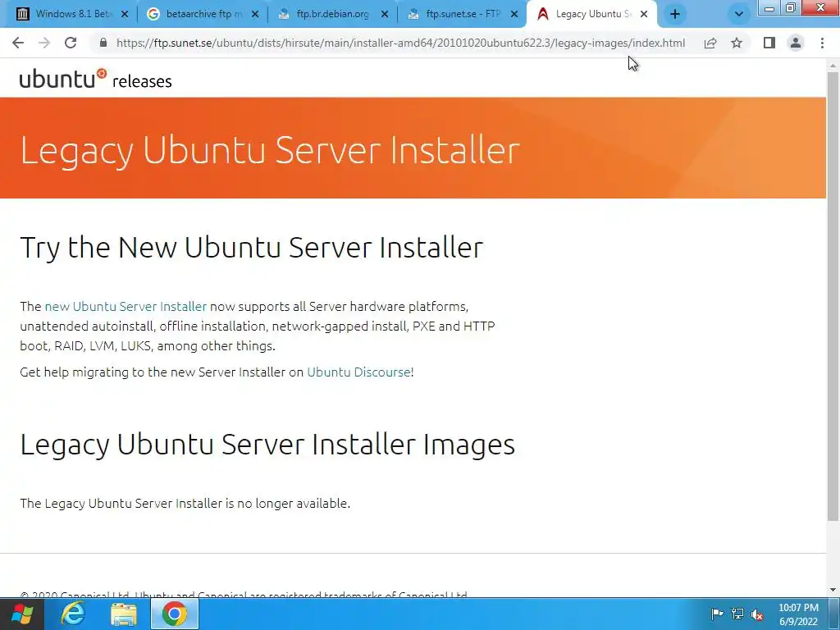The height and width of the screenshot is (630, 840).
Task: Click the URL in the address bar
Action: click(x=400, y=43)
